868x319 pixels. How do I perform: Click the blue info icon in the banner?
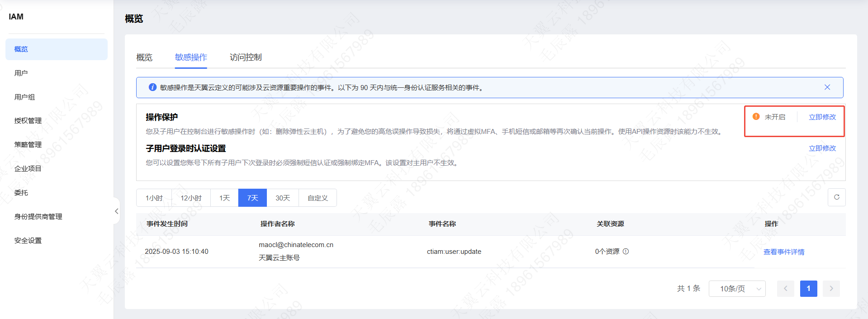coord(152,87)
